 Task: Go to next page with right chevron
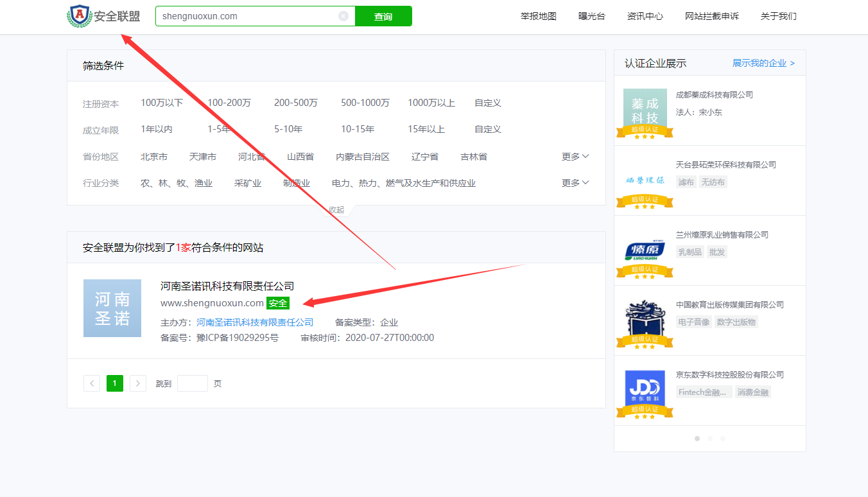coord(138,383)
